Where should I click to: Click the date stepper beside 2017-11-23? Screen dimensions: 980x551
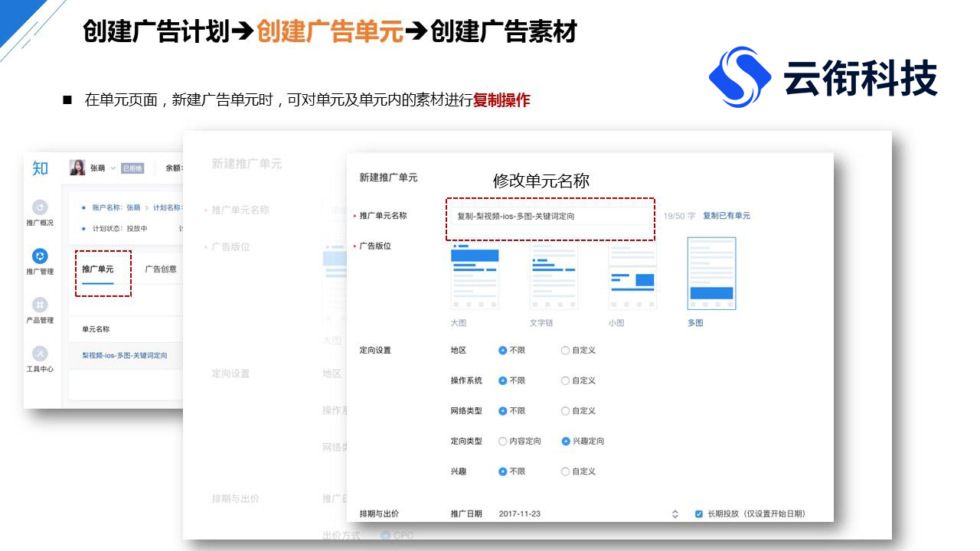tap(675, 514)
